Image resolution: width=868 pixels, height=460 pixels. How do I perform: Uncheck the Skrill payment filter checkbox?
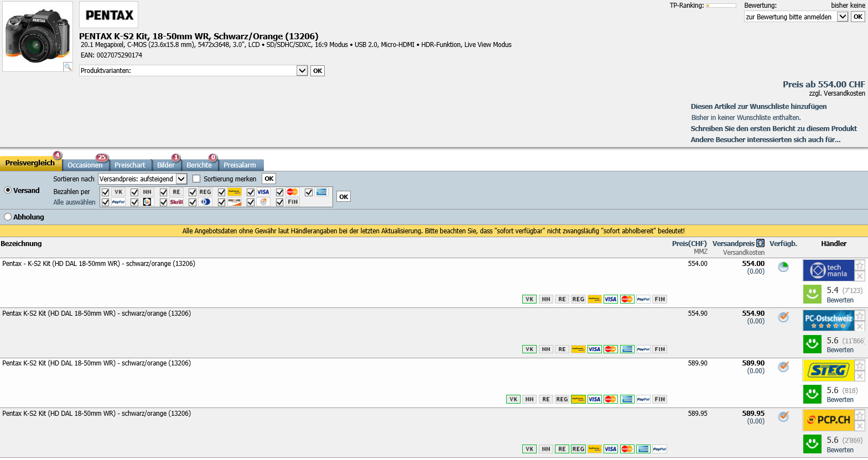163,202
